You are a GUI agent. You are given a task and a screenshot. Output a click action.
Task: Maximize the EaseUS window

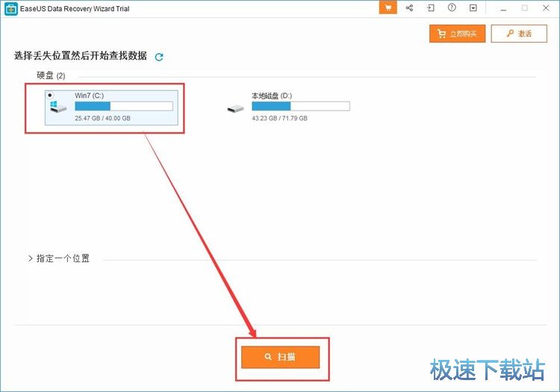525,8
